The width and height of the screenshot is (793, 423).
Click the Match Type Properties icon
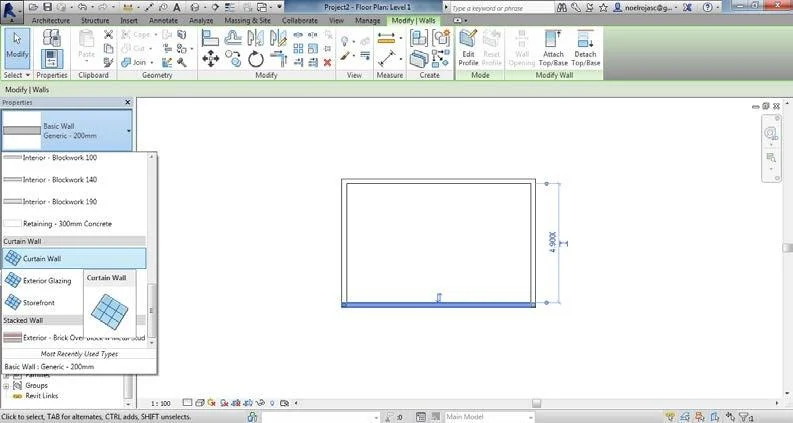(x=108, y=62)
